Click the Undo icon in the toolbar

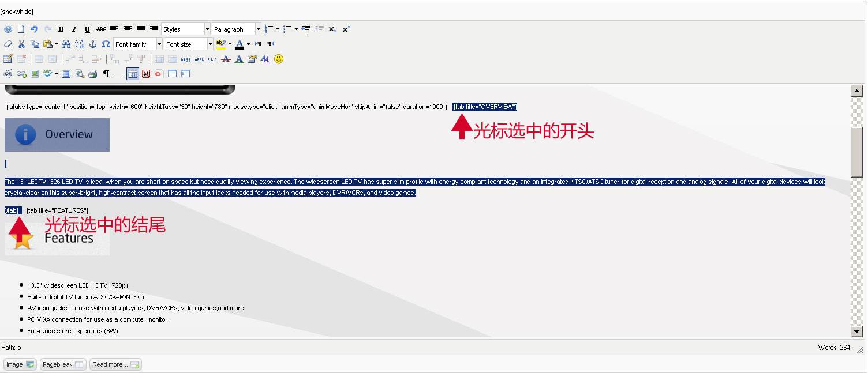(x=33, y=29)
